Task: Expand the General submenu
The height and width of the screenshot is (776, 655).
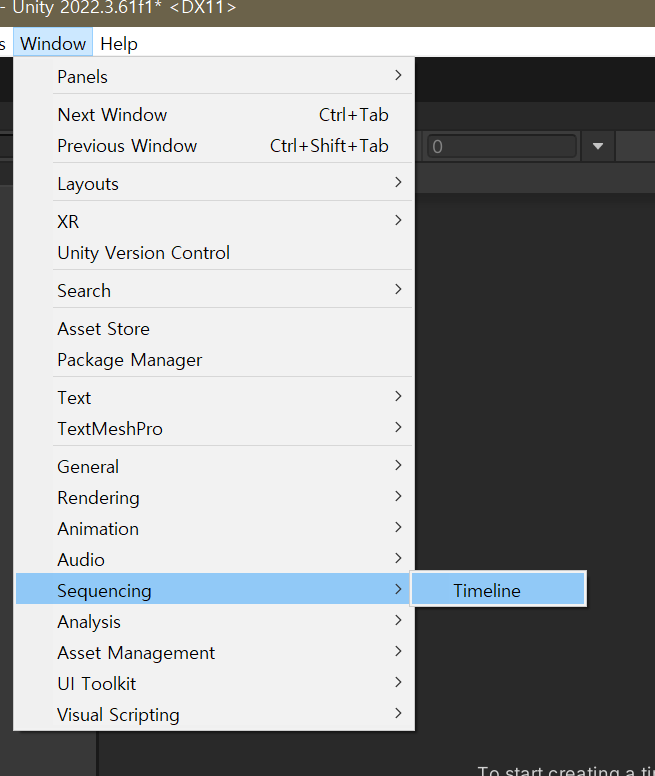Action: (x=214, y=466)
